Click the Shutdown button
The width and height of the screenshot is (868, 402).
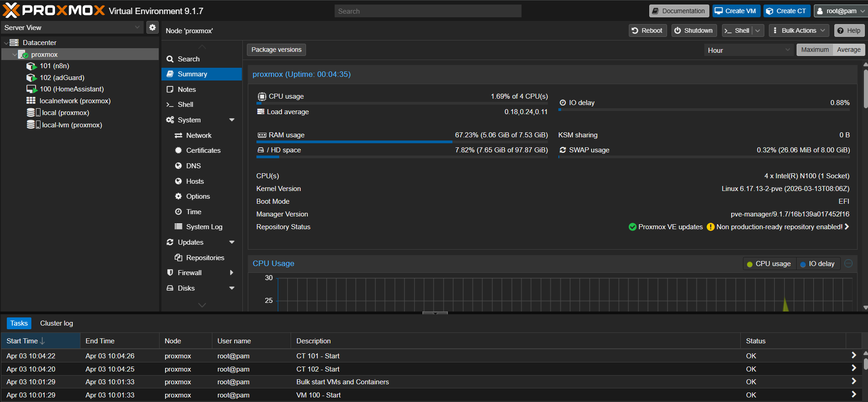(x=694, y=30)
